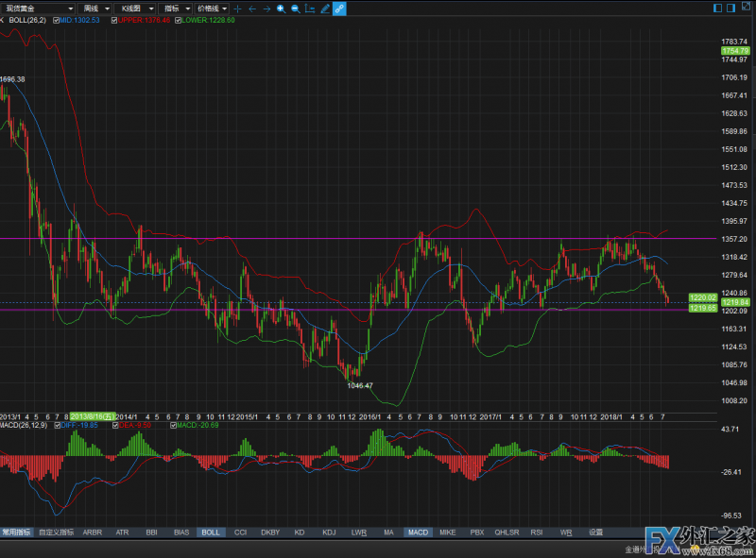
Task: Zoom in on the chart
Action: tap(281, 8)
